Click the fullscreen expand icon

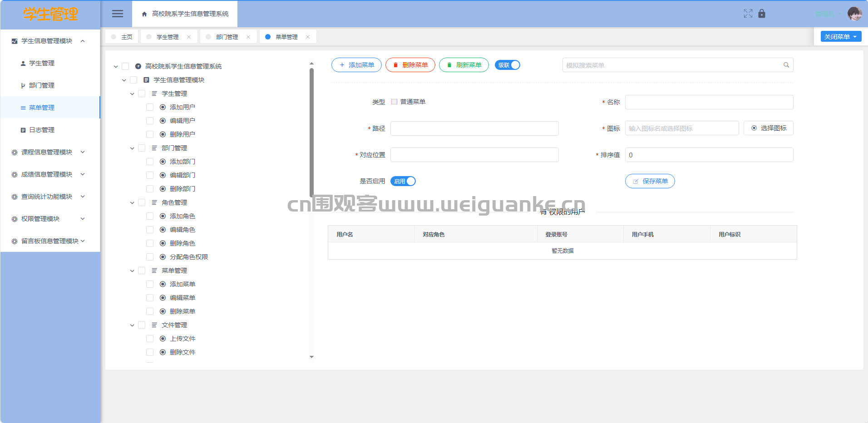[x=748, y=14]
